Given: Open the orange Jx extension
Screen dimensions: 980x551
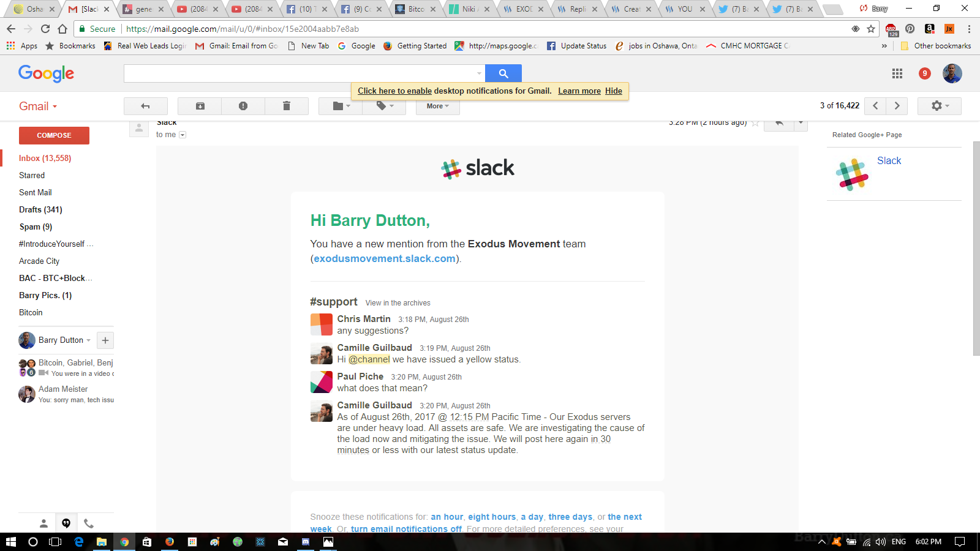Looking at the screenshot, I should [949, 29].
